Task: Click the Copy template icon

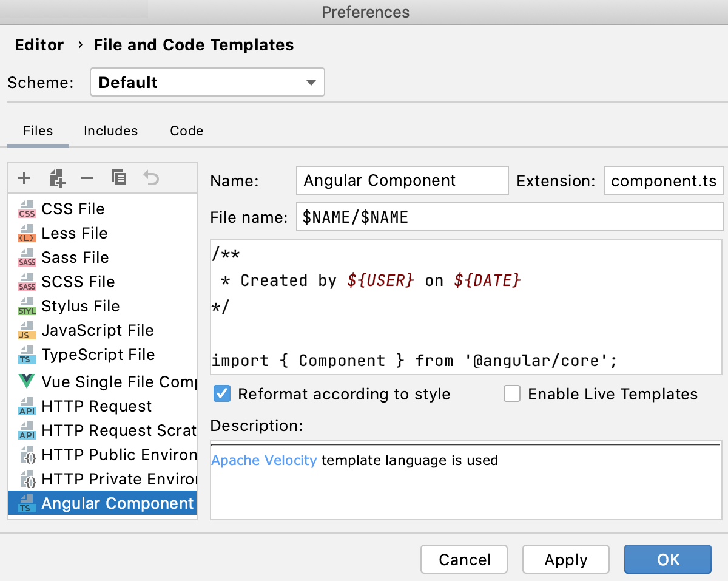Action: (119, 178)
